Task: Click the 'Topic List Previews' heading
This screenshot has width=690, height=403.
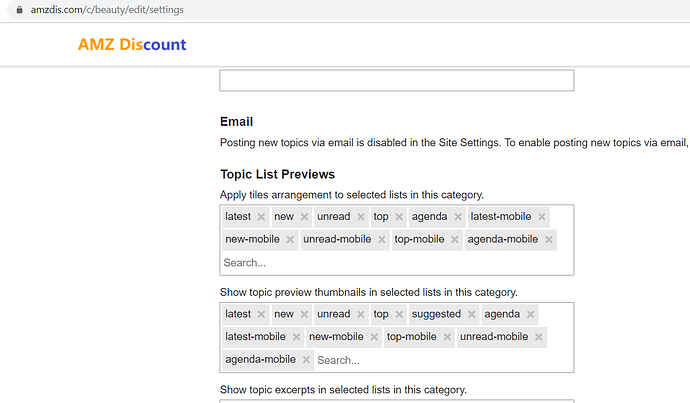Action: point(277,174)
